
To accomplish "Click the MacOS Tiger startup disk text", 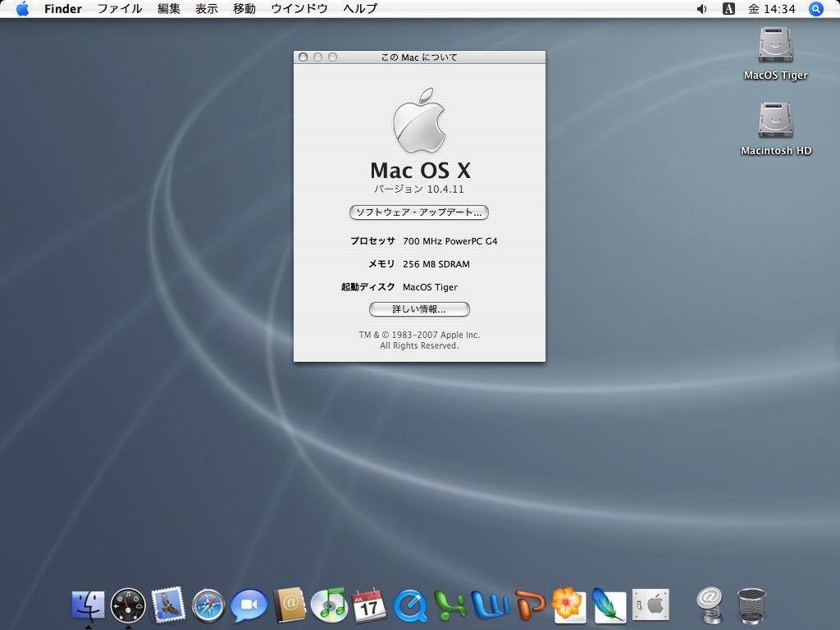I will (x=430, y=287).
